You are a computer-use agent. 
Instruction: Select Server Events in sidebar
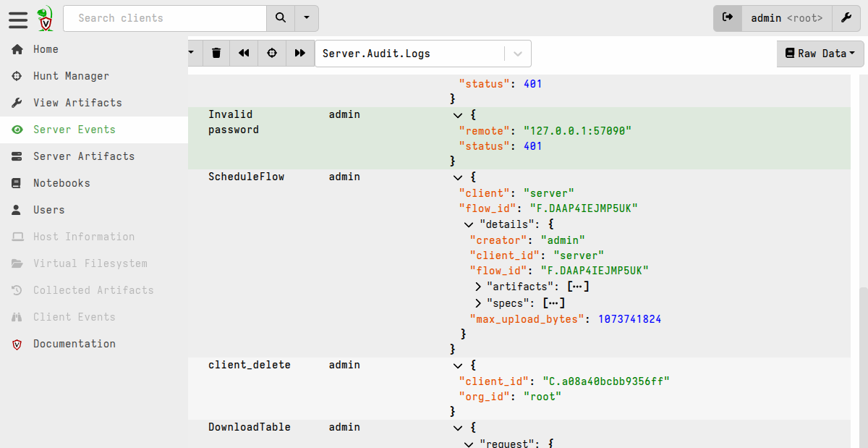coord(94,130)
